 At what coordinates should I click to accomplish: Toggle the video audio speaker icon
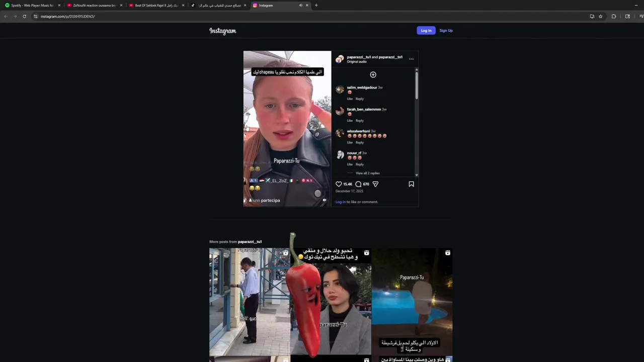pos(324,200)
